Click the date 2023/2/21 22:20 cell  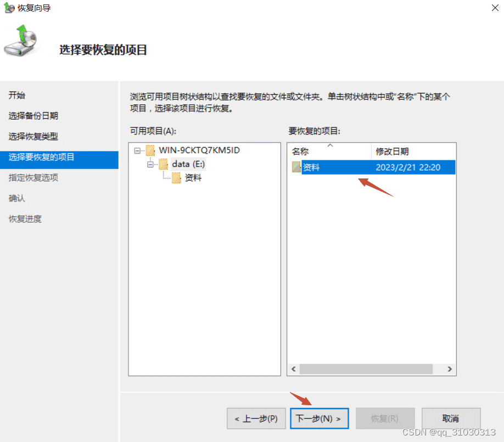point(408,167)
